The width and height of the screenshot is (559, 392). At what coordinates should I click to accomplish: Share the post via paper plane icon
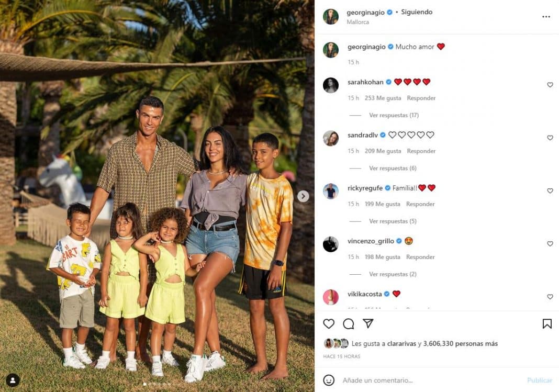368,323
